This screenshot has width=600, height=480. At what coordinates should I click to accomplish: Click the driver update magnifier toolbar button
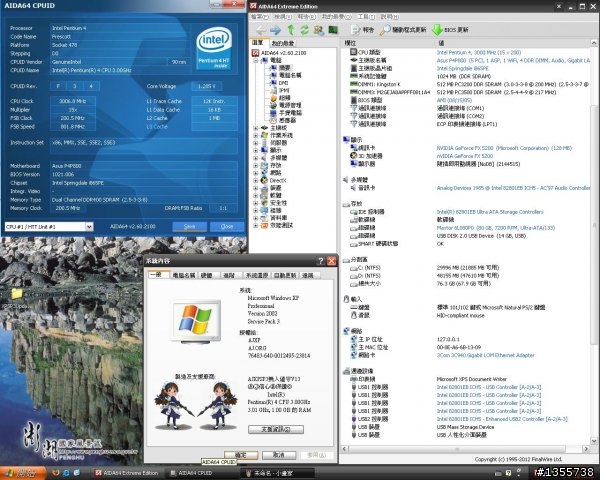tap(403, 30)
